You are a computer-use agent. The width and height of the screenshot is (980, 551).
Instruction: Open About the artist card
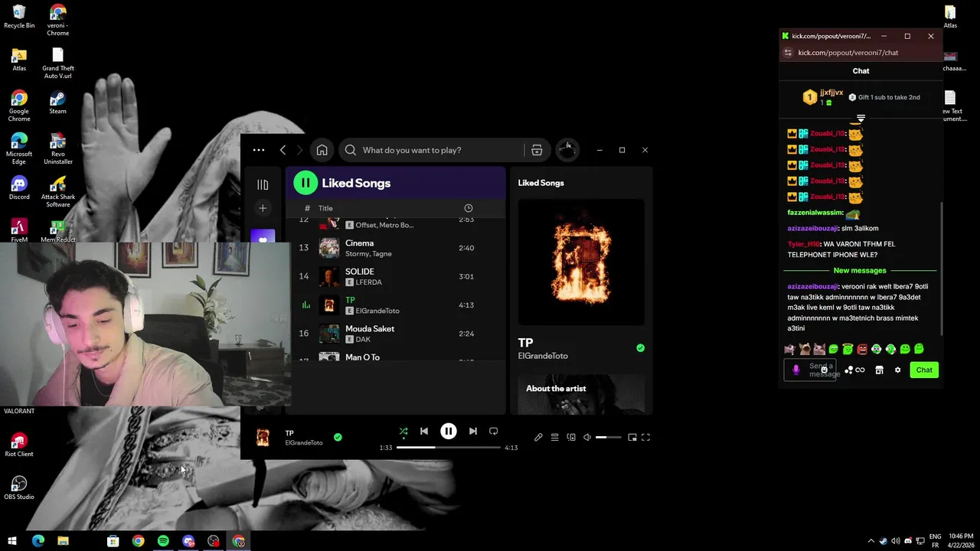click(x=581, y=394)
